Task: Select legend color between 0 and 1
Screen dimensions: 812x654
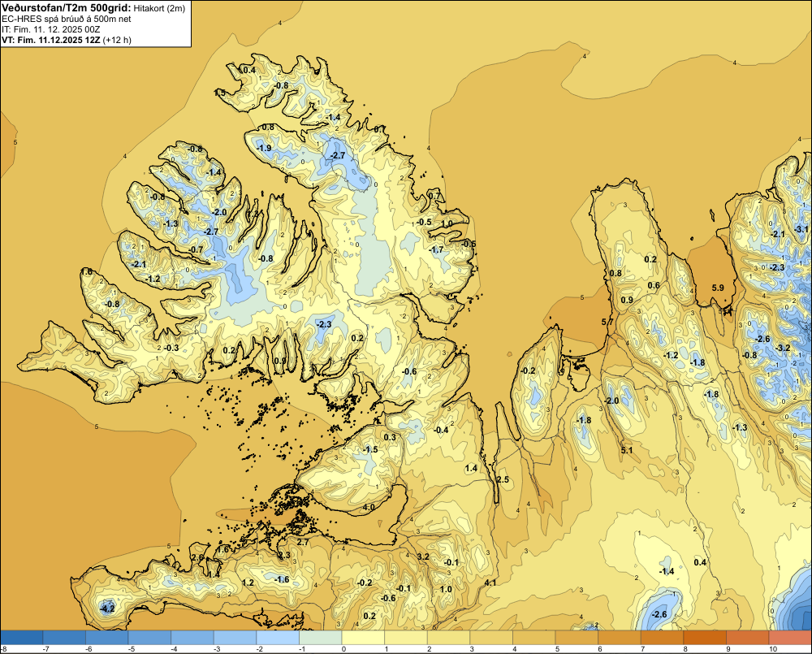Action: pos(363,638)
